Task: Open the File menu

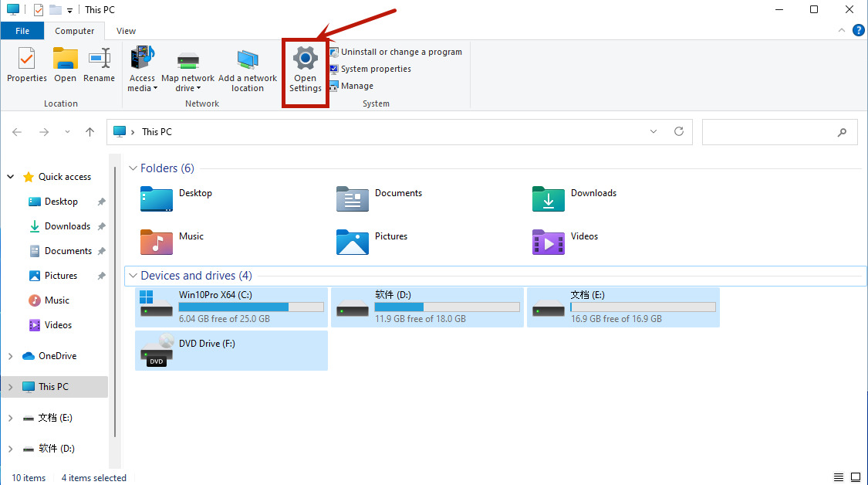Action: click(x=22, y=30)
